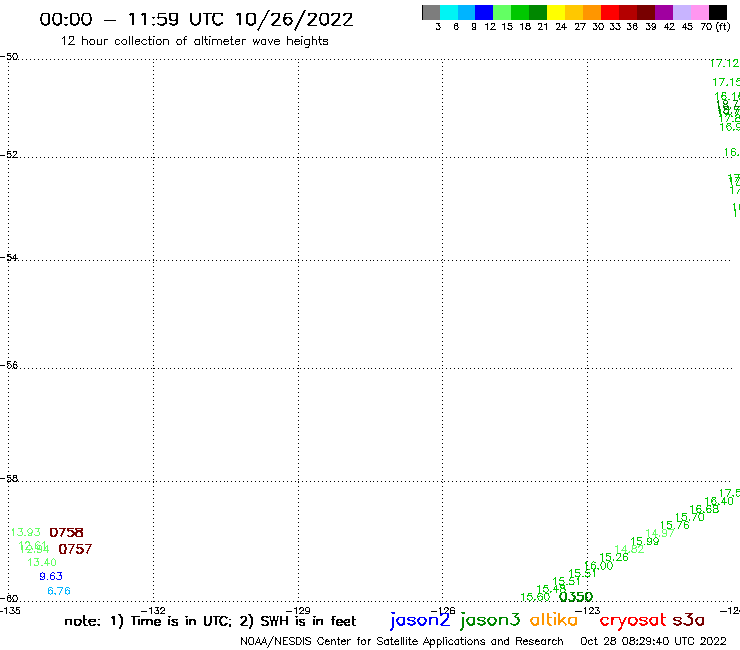Click the '-58' latitude axis label
The image size is (740, 650).
[x=9, y=479]
